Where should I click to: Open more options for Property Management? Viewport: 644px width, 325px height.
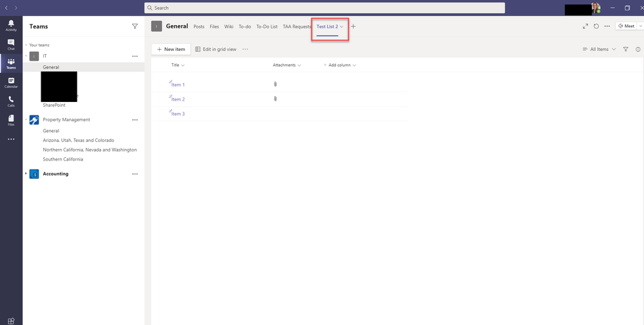pyautogui.click(x=135, y=120)
